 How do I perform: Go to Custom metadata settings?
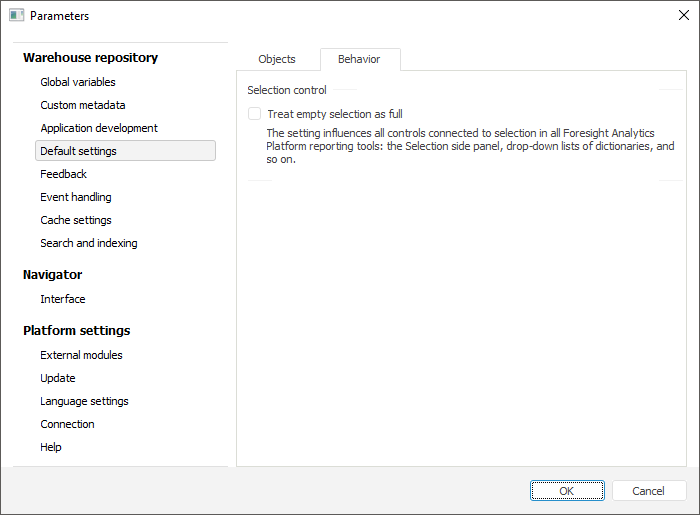click(x=83, y=105)
